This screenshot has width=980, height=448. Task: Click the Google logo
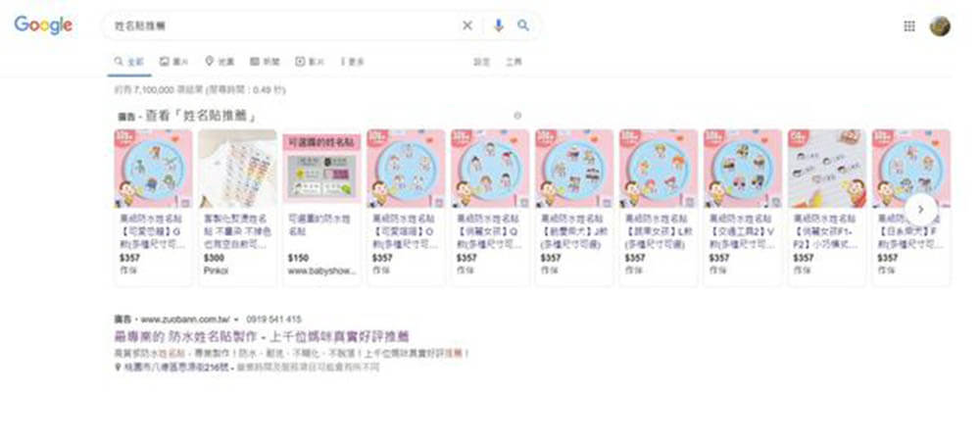click(x=43, y=25)
